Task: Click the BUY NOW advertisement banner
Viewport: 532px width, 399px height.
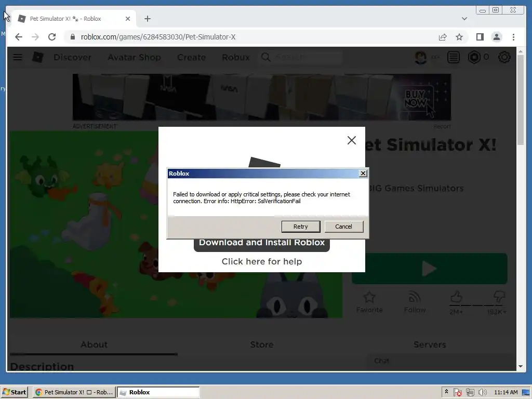Action: click(x=262, y=97)
